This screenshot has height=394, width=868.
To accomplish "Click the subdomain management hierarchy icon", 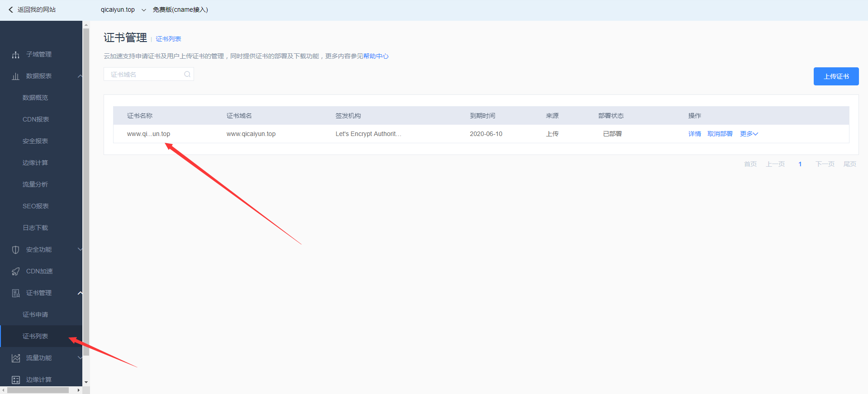I will (16, 55).
